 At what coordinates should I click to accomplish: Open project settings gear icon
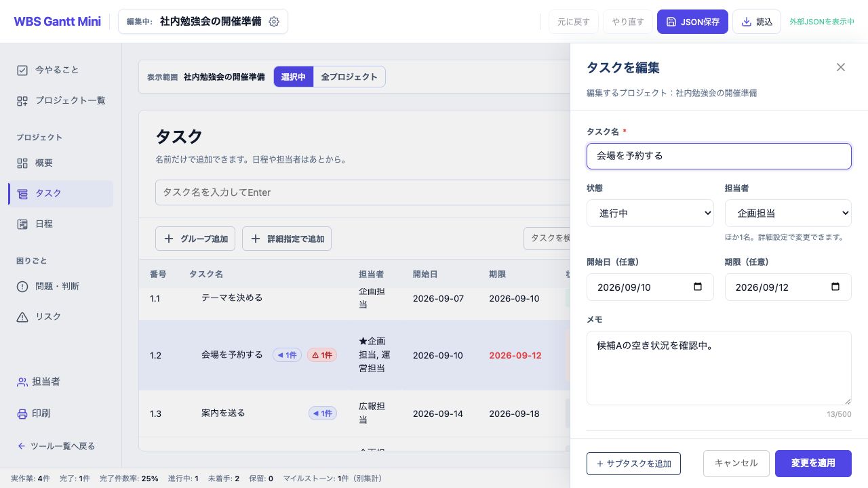tap(274, 22)
